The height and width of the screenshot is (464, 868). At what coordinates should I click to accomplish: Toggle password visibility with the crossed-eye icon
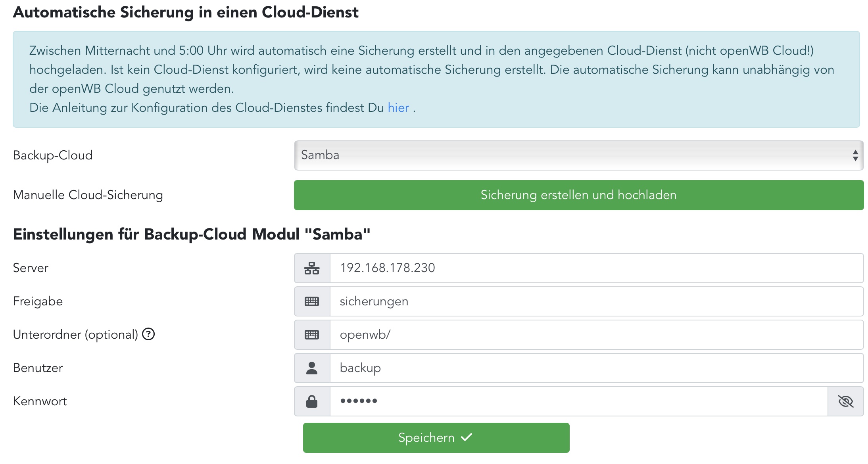(845, 401)
